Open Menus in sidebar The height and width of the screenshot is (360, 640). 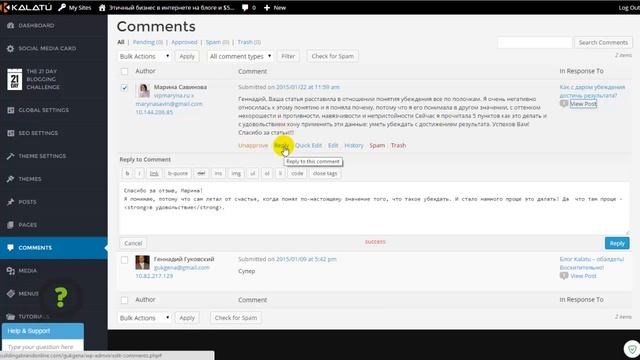coord(23,293)
